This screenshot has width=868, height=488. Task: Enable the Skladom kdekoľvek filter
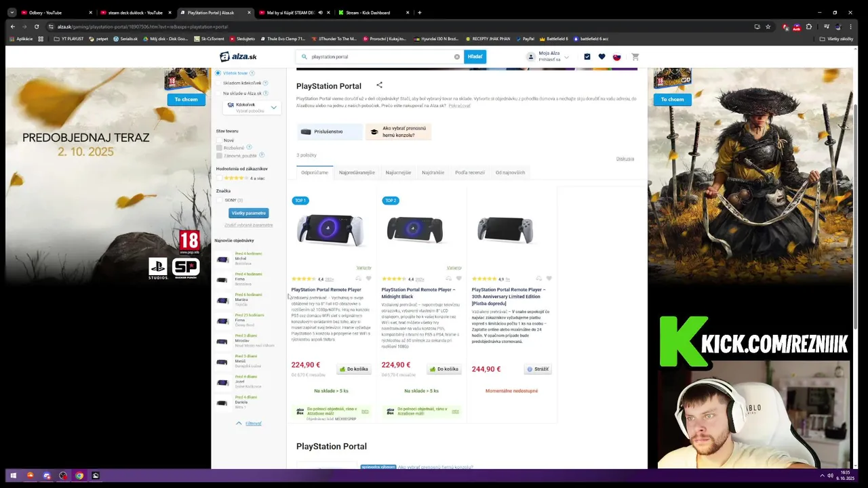point(218,83)
